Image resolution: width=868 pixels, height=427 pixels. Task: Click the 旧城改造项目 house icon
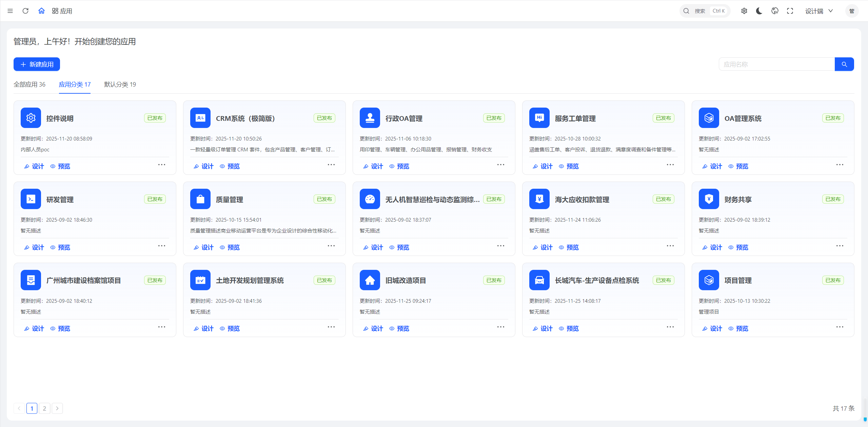[x=370, y=280]
